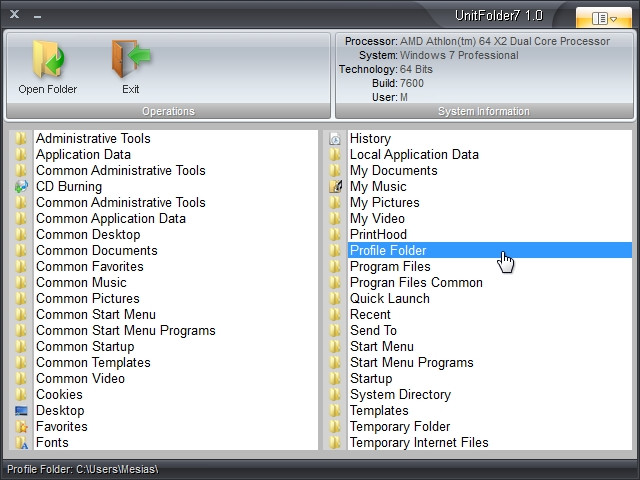This screenshot has width=640, height=480.
Task: Click the History clock icon
Action: click(335, 139)
